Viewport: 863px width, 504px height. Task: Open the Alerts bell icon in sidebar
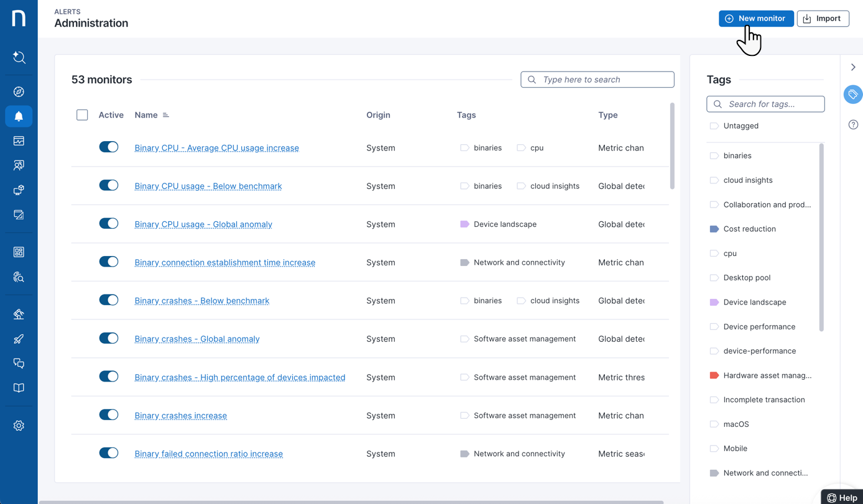(x=19, y=116)
